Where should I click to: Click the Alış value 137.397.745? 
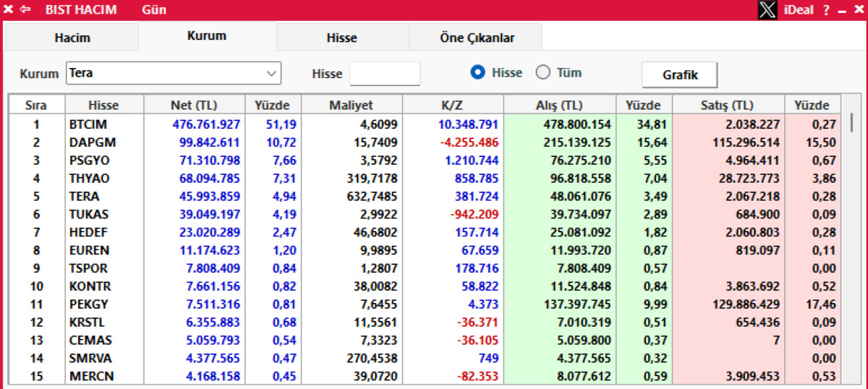click(x=577, y=304)
